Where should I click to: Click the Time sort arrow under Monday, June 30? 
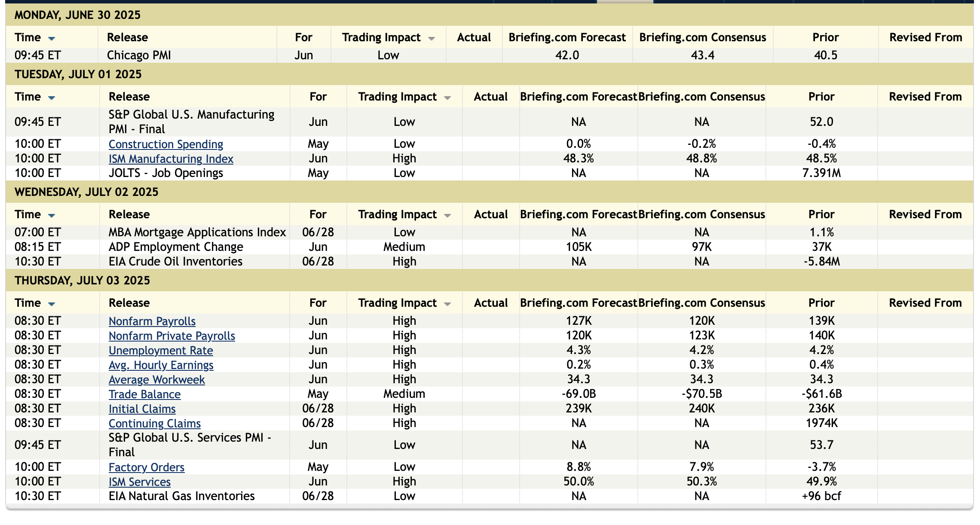pos(52,39)
